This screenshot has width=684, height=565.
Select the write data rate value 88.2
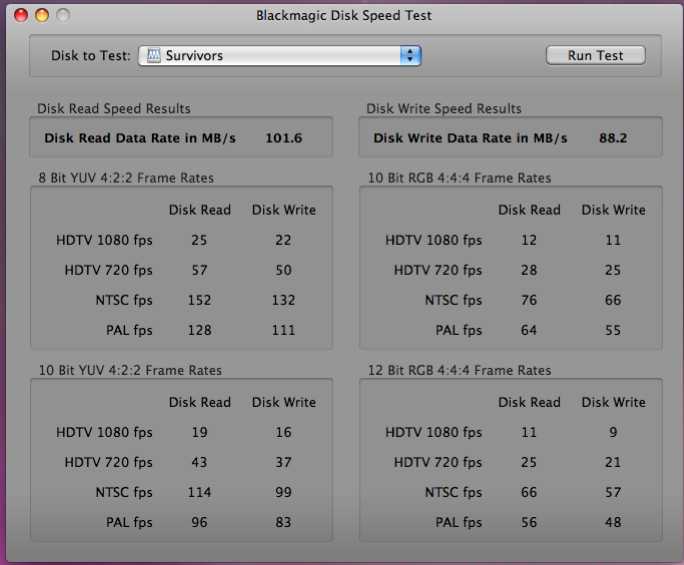613,138
